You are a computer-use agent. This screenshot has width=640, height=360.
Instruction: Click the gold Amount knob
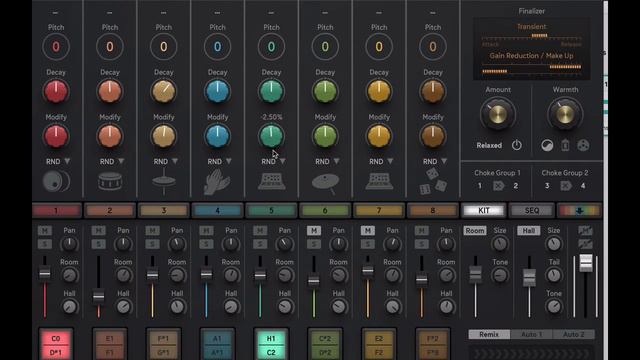click(498, 114)
